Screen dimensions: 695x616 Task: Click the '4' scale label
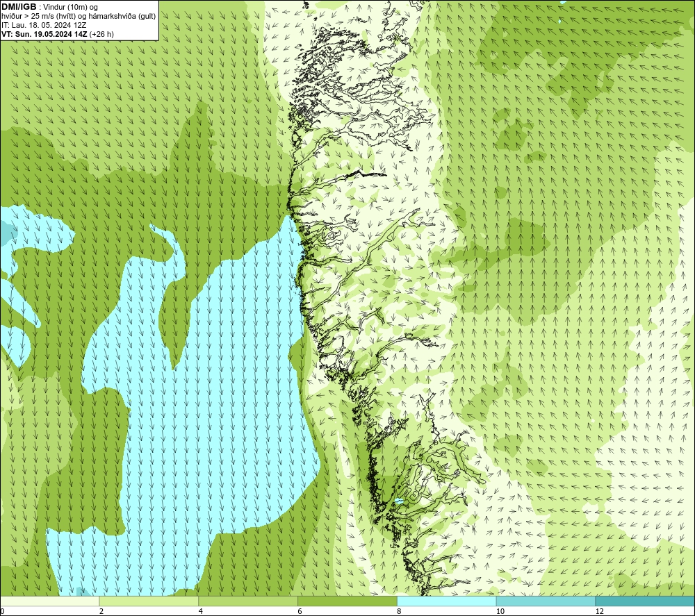(x=201, y=611)
